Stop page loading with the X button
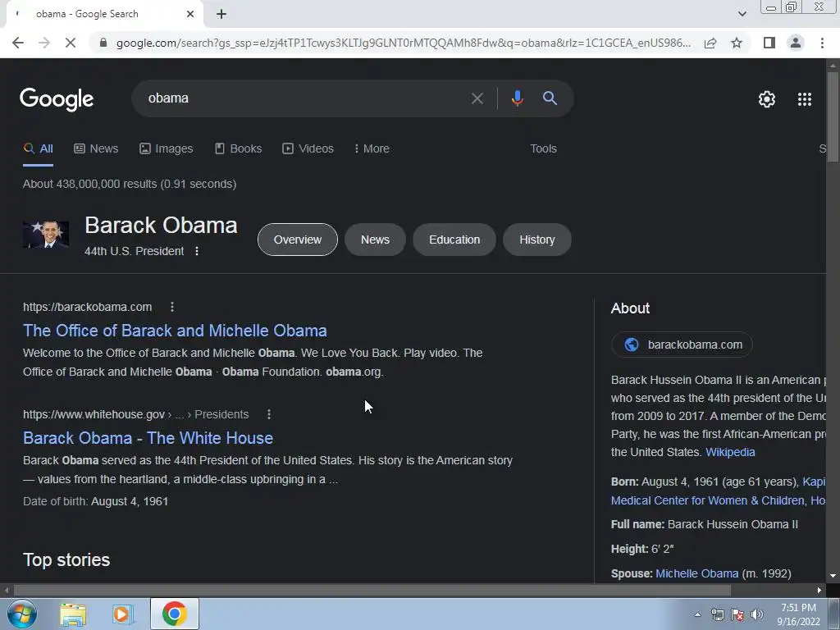This screenshot has height=630, width=840. (71, 43)
